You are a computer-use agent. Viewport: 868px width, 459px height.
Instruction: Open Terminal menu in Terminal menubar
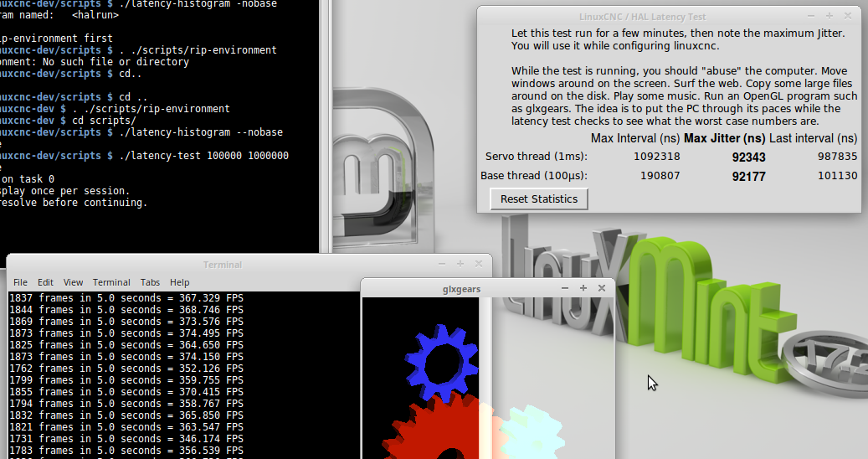coord(111,282)
